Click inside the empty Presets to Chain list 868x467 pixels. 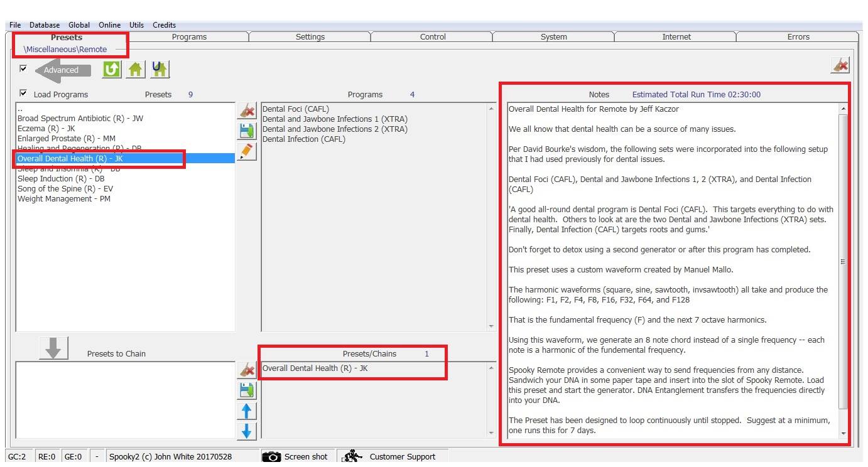(x=125, y=399)
